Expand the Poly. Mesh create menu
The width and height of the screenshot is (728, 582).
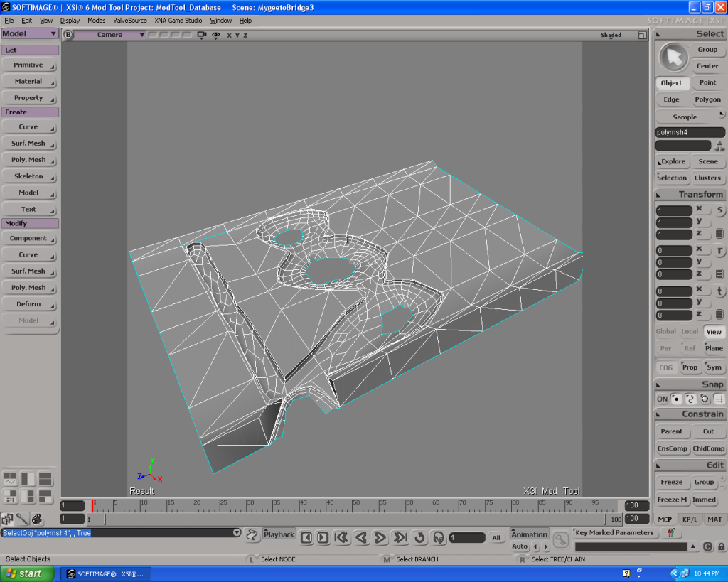[x=28, y=159]
